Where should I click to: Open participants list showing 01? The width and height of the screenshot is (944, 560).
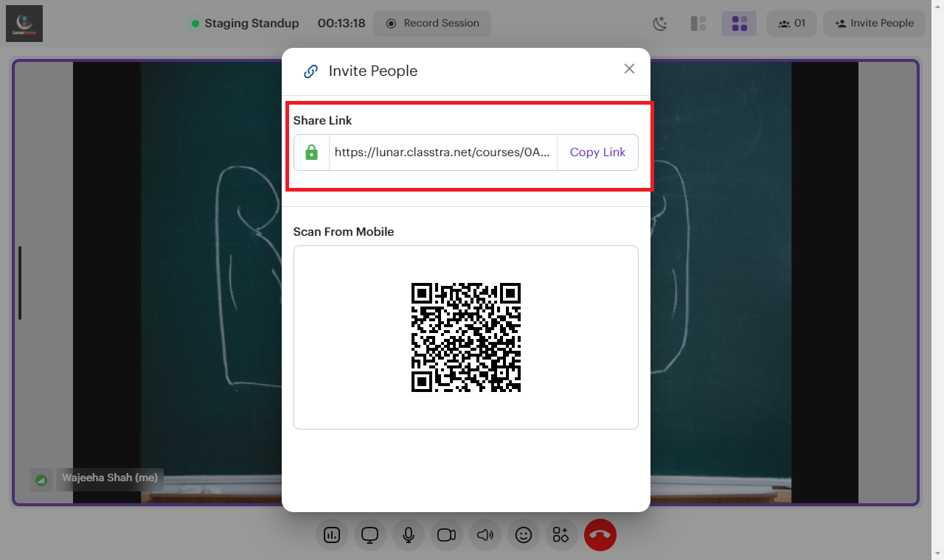click(791, 24)
